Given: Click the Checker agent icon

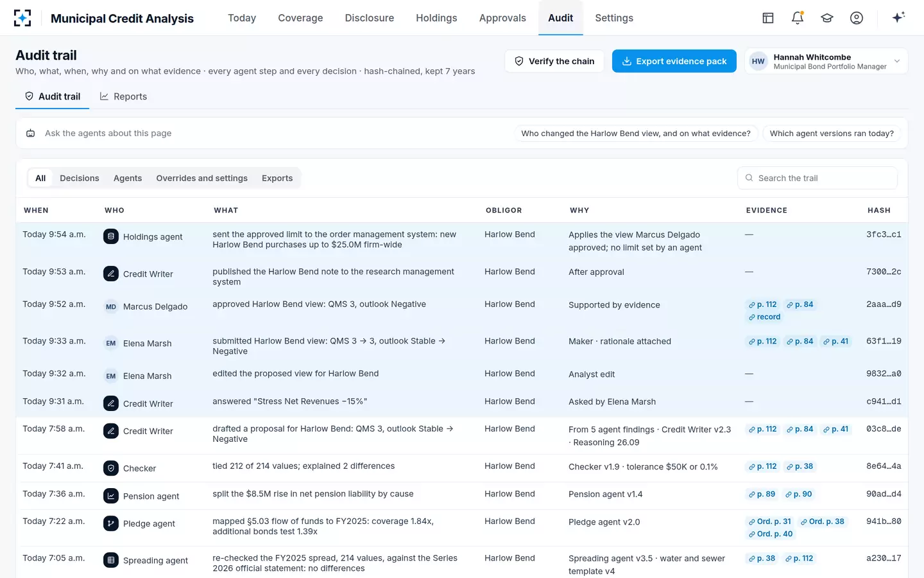Looking at the screenshot, I should point(111,468).
